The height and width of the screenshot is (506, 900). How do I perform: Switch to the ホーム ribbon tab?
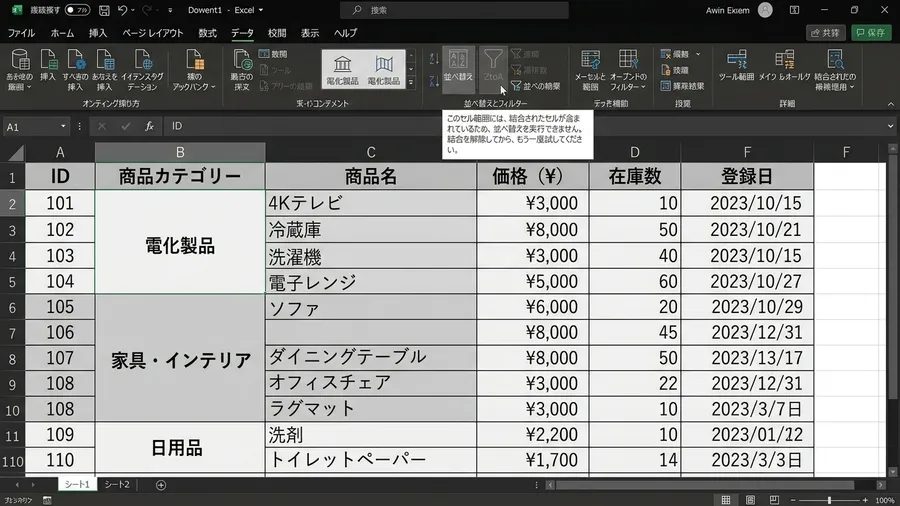point(62,33)
